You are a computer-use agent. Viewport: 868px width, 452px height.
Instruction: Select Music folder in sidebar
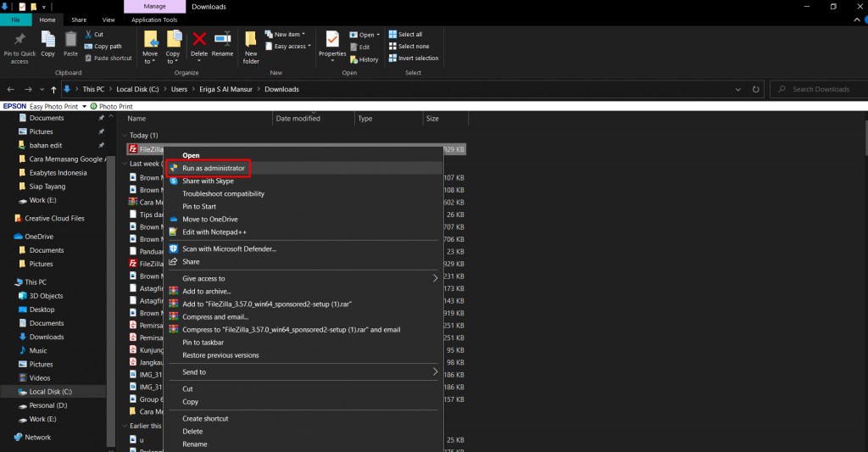pos(37,350)
